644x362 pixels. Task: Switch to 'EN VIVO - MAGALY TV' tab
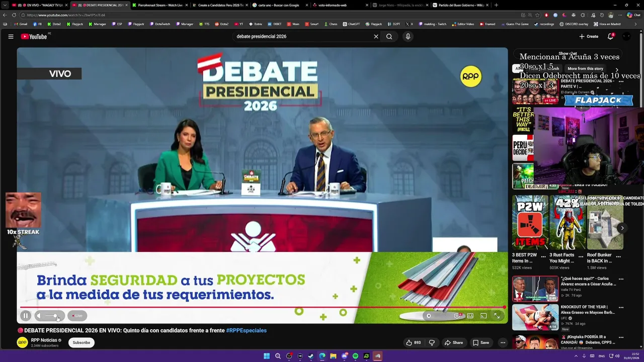click(39, 5)
